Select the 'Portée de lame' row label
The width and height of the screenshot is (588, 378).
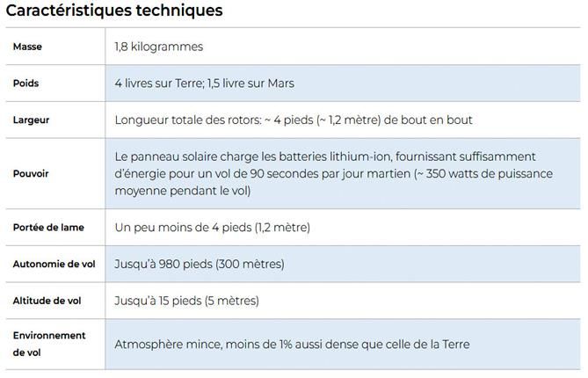point(48,228)
